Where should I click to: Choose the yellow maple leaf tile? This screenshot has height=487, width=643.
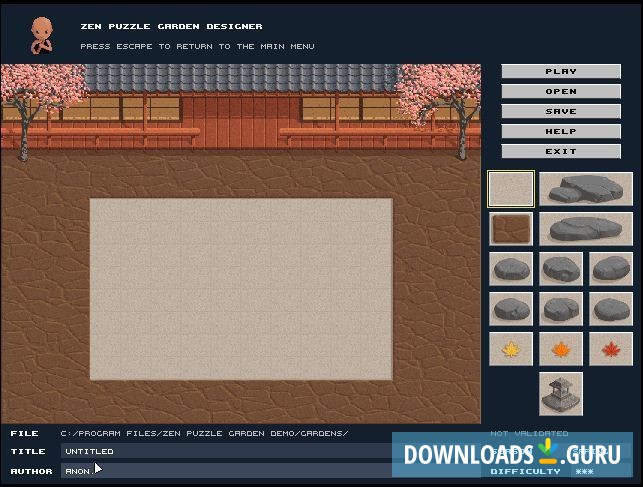click(511, 349)
